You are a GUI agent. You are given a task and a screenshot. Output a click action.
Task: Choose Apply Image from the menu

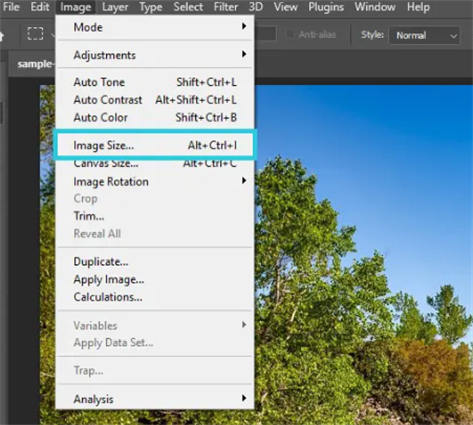point(155,279)
